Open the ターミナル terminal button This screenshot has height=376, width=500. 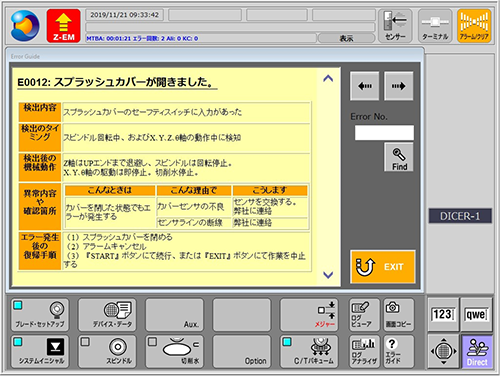(435, 26)
